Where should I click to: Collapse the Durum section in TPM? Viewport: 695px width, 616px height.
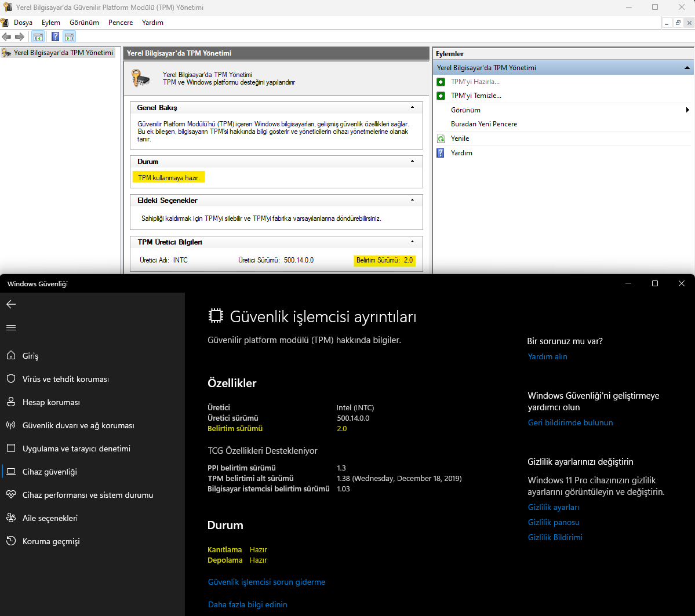[x=412, y=162]
